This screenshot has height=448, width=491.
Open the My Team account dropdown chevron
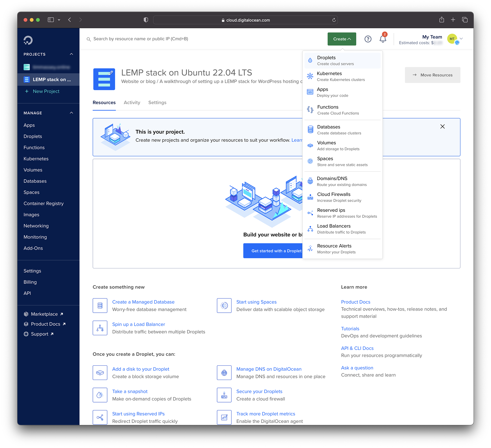(x=461, y=39)
